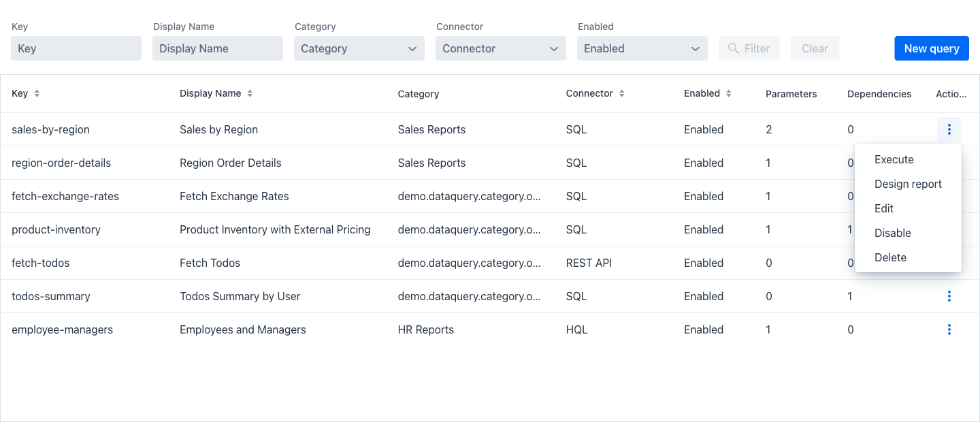Choose Delete from the context menu
Image resolution: width=980 pixels, height=422 pixels.
point(908,257)
